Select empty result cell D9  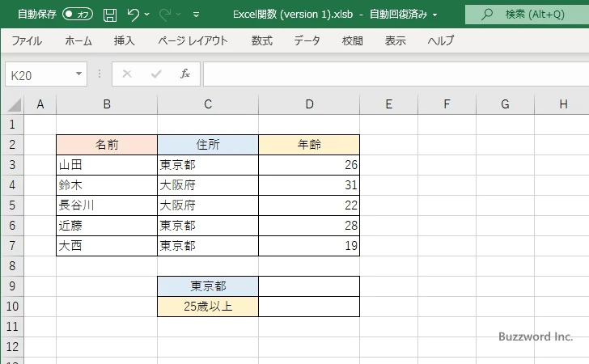[x=309, y=286]
